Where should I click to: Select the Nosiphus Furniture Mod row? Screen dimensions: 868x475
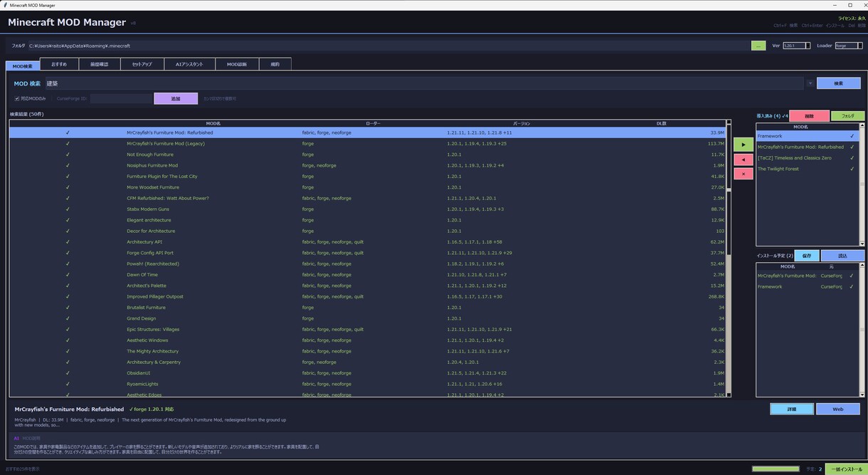368,165
